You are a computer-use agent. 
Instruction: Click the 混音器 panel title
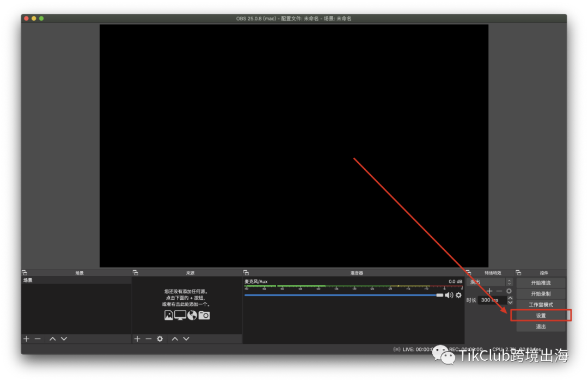[357, 273]
